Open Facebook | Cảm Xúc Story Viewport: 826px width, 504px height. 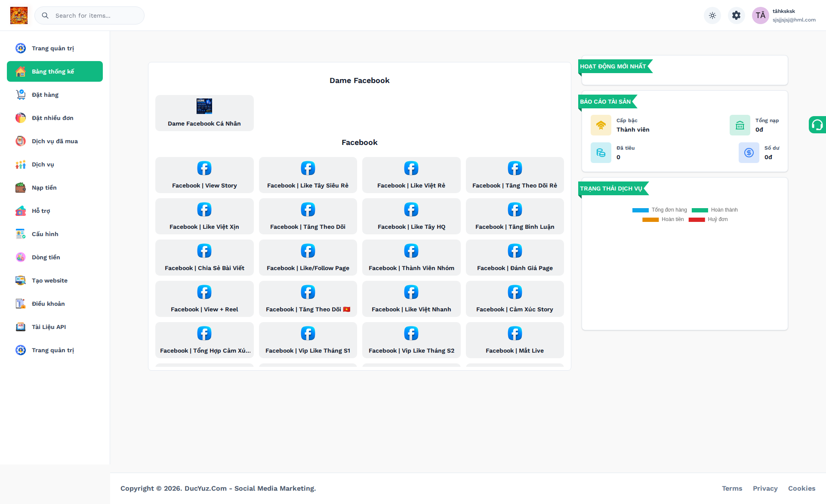(515, 299)
